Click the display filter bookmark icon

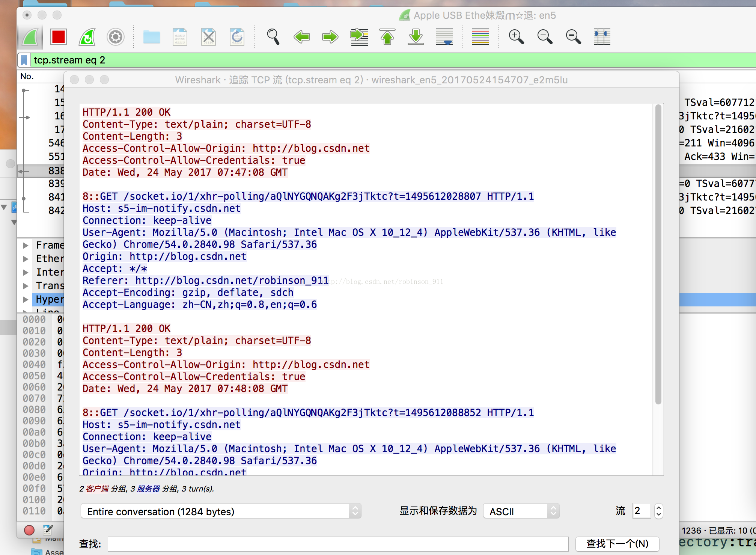pos(24,60)
